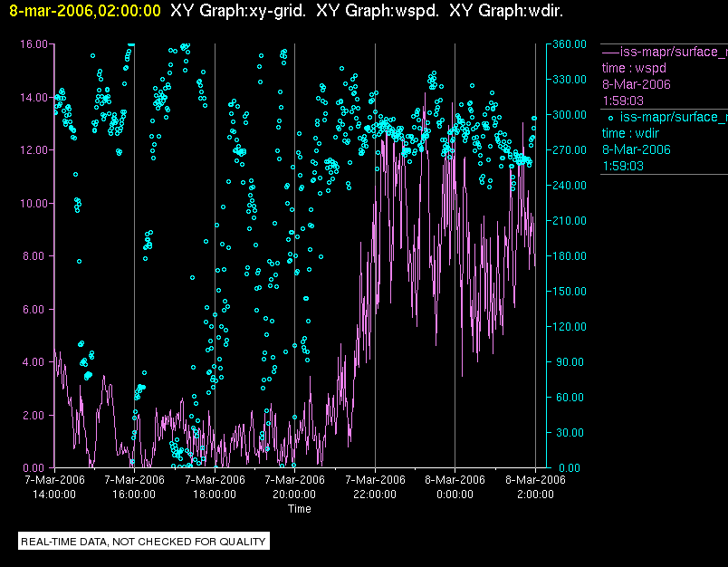Click the 360.00 right axis label
This screenshot has width=728, height=567.
(x=570, y=44)
